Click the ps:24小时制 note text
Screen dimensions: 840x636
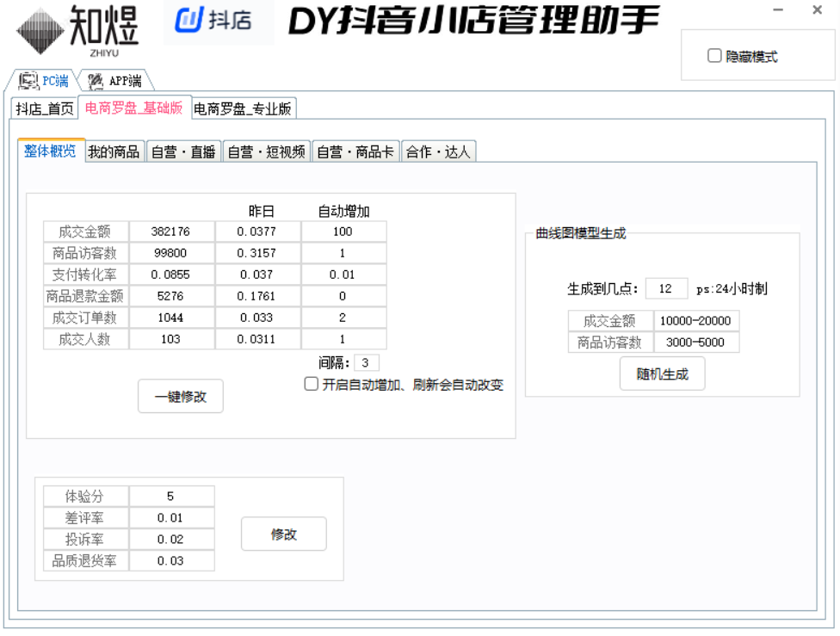(732, 289)
